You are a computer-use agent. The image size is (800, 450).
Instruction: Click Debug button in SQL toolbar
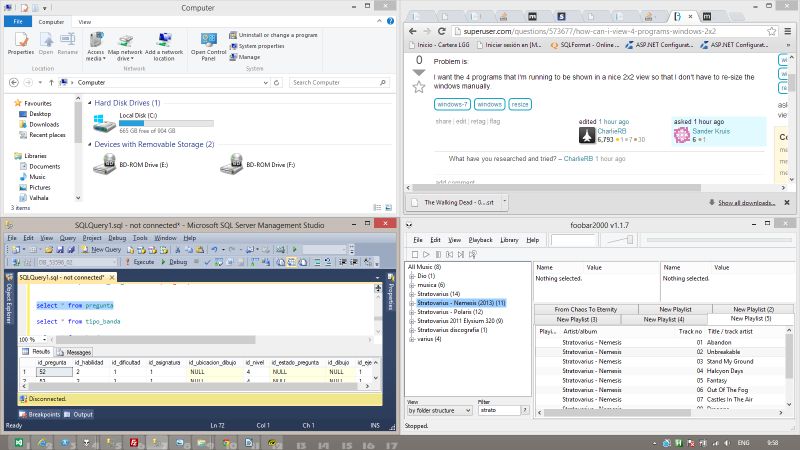click(x=174, y=262)
